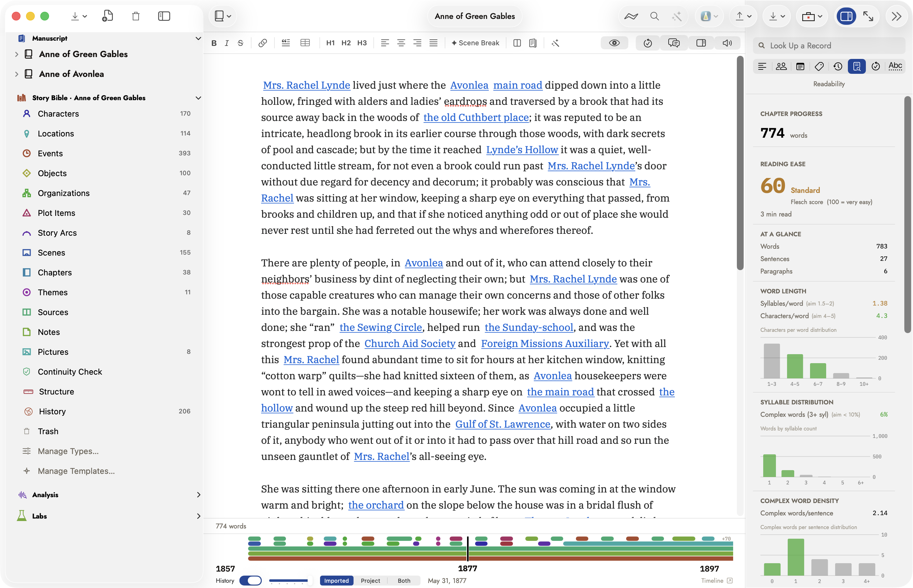Center align the text
This screenshot has height=588, width=913.
401,43
